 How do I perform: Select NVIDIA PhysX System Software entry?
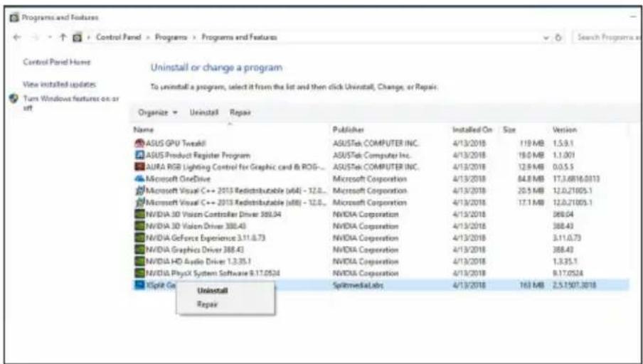pos(213,274)
